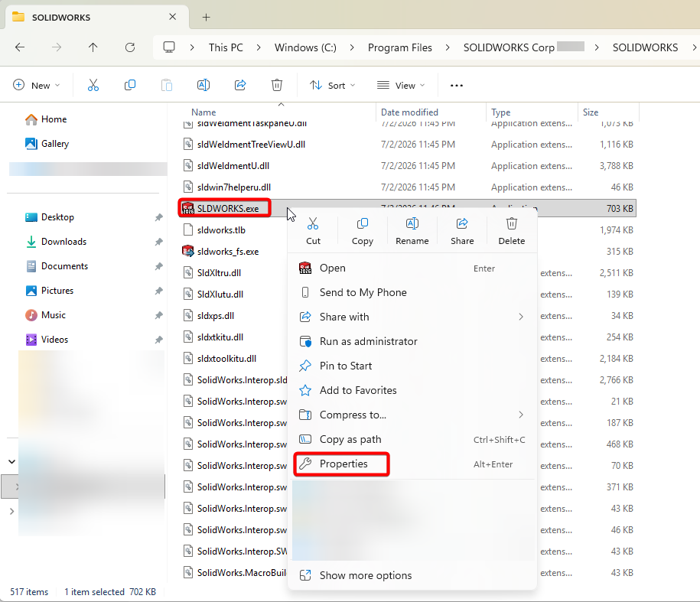Choose Share in the context menu

[462, 231]
